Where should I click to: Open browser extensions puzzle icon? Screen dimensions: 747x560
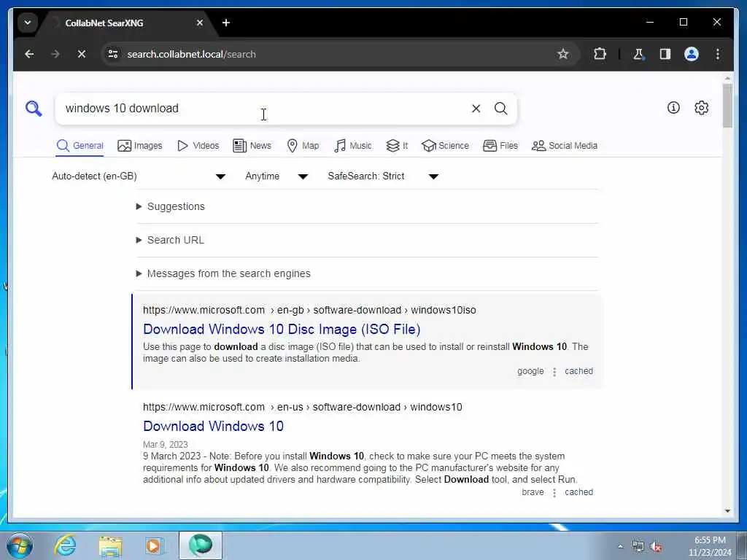tap(600, 54)
